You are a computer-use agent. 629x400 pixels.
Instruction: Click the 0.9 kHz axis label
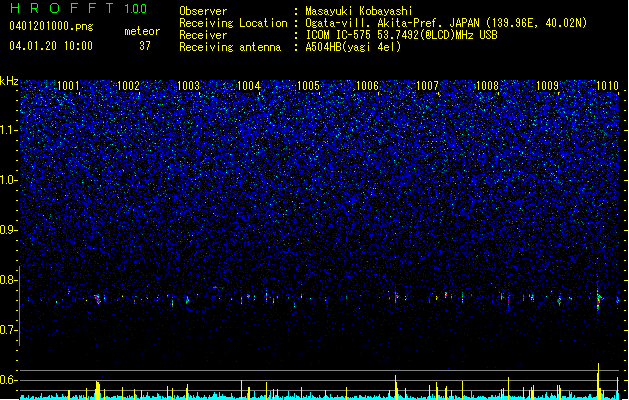pos(9,230)
